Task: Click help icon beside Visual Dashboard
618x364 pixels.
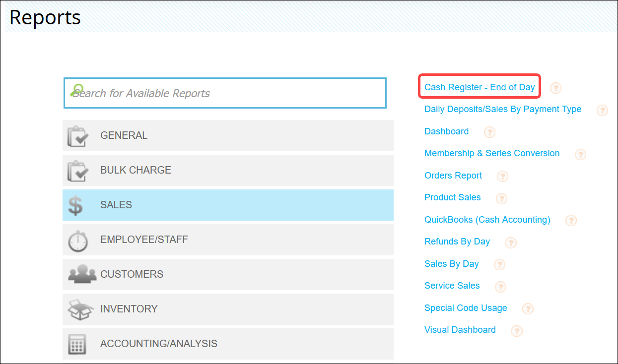Action: pyautogui.click(x=516, y=331)
